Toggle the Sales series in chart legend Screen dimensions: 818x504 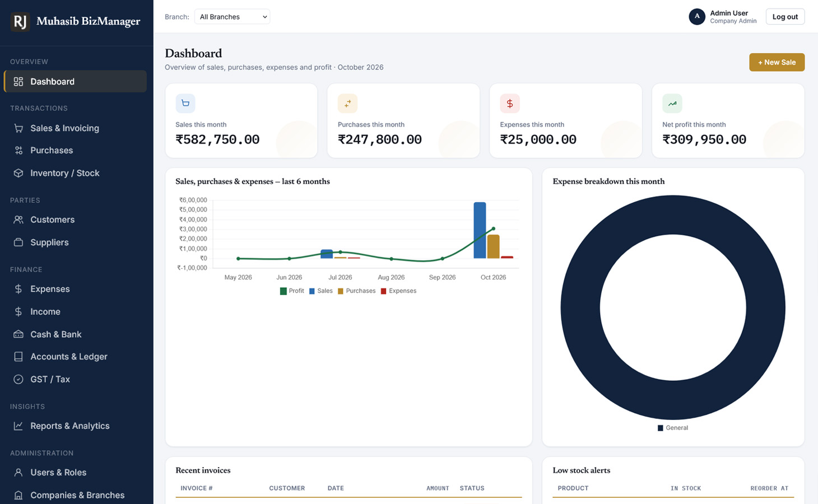coord(321,291)
